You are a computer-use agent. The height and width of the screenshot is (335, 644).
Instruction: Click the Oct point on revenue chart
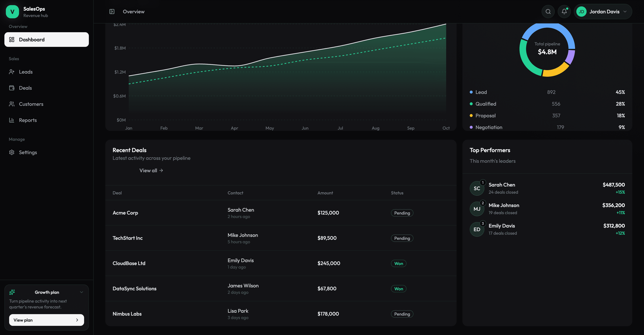tap(446, 24)
